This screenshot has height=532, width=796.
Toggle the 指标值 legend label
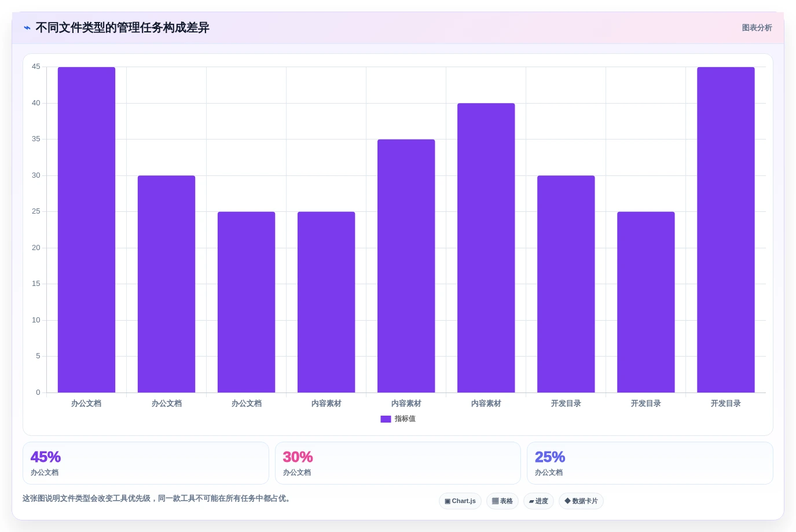[405, 419]
